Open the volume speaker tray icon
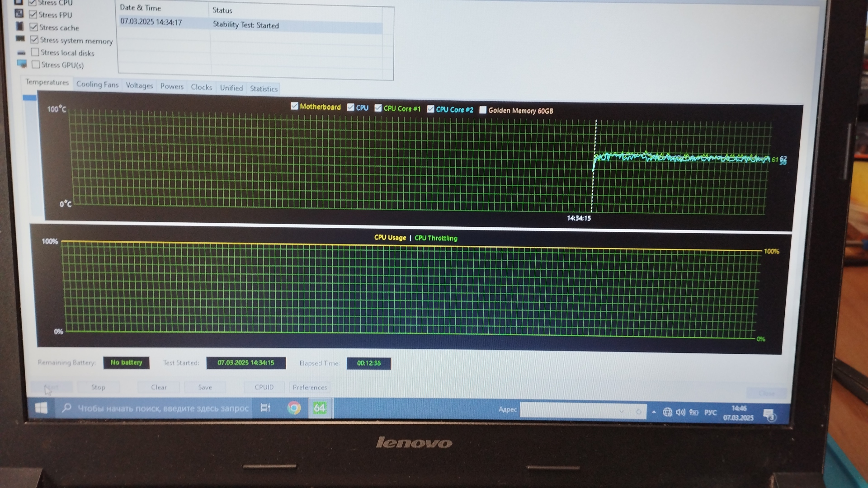Viewport: 868px width, 488px height. (680, 412)
